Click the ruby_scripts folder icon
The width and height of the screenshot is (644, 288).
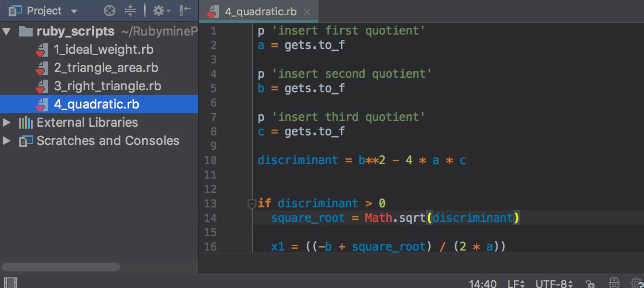[25, 32]
